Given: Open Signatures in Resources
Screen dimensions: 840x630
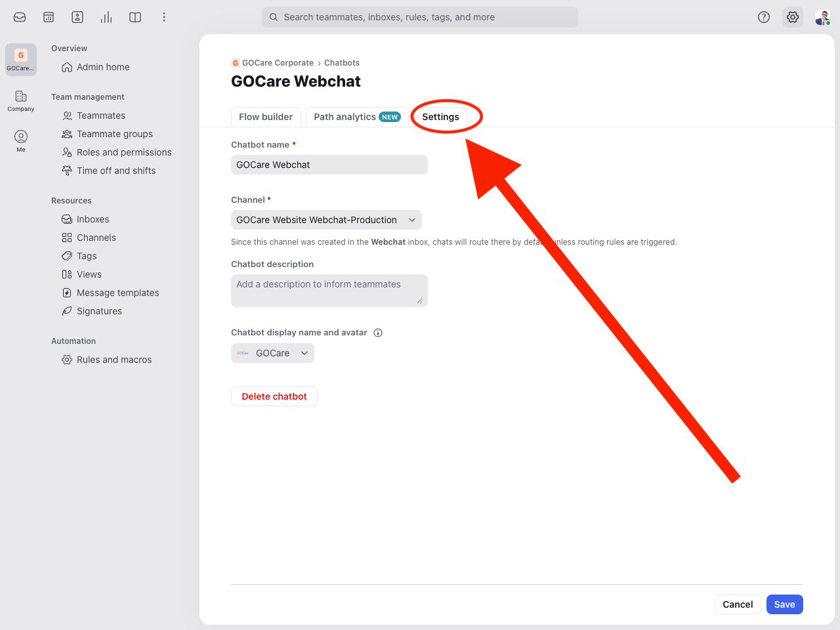Looking at the screenshot, I should [x=99, y=311].
